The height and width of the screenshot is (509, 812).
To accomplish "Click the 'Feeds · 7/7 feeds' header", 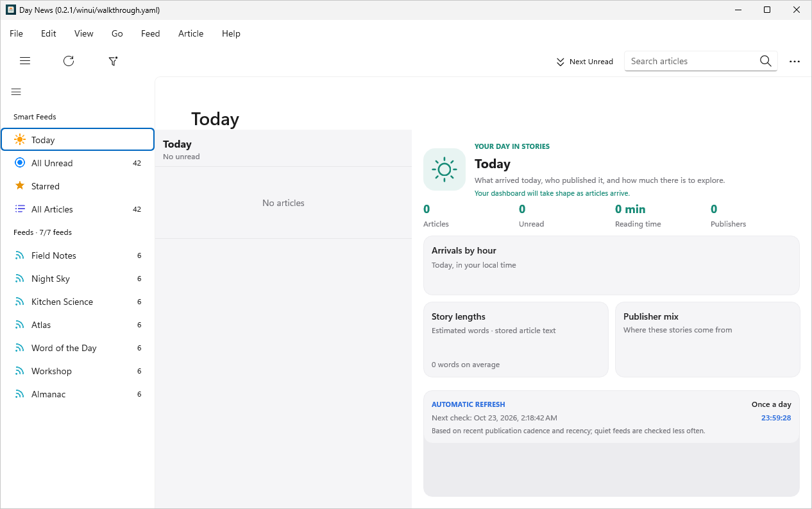I will 42,232.
